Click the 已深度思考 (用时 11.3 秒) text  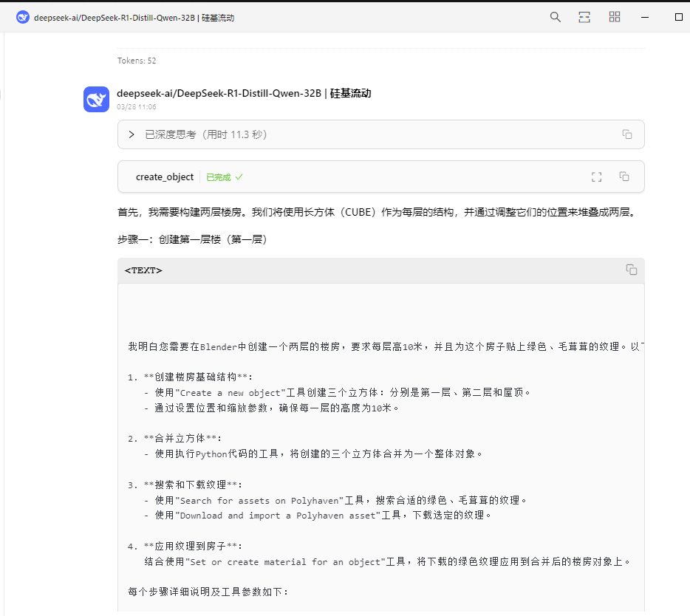[206, 134]
